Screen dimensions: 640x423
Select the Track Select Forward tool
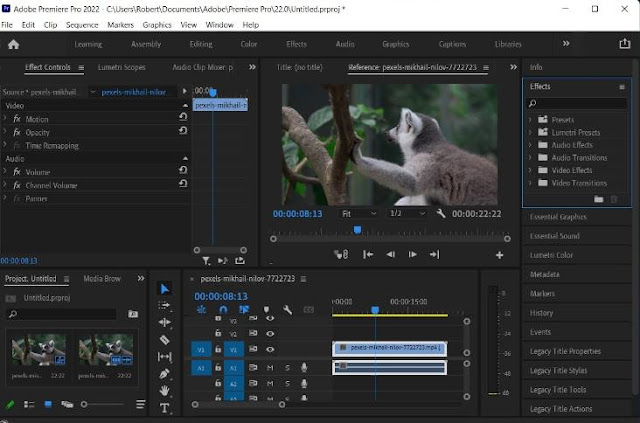click(x=164, y=305)
